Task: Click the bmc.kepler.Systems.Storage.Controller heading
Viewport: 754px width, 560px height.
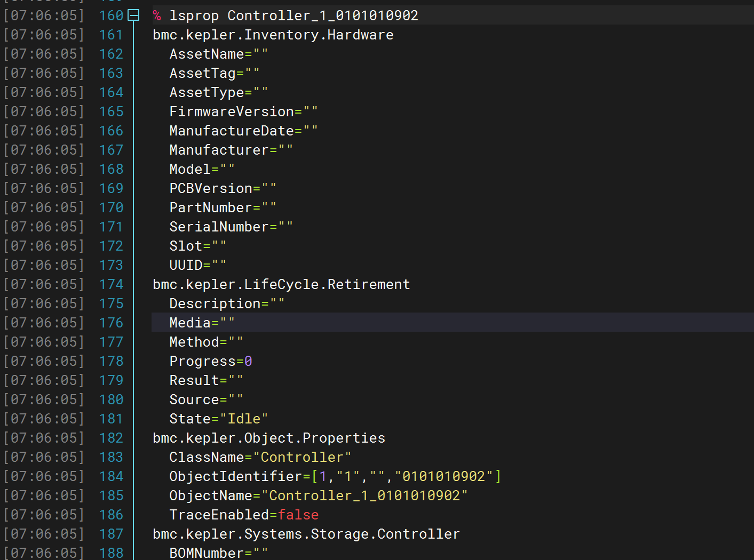Action: pos(306,534)
